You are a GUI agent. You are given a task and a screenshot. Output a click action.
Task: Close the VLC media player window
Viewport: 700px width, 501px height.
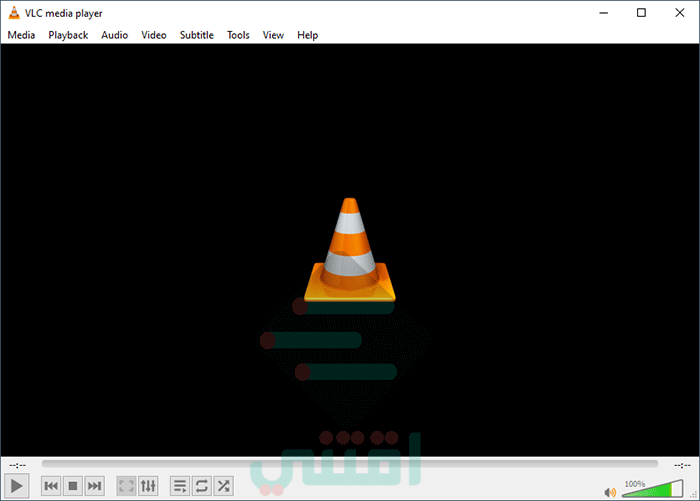[x=679, y=13]
